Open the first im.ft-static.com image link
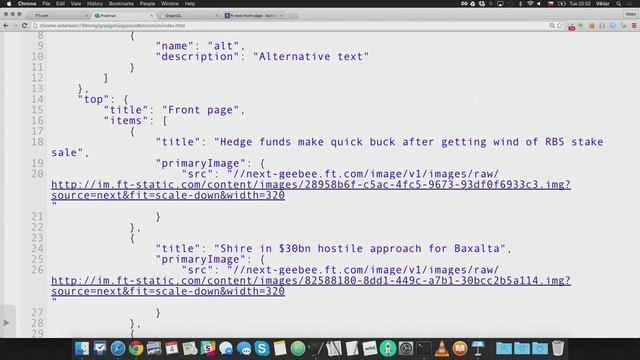Screen dimensions: 640x360 [311, 190]
